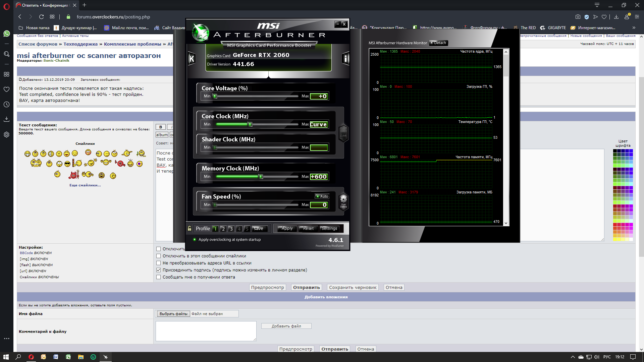
Task: Click Opera snapshot camera icon
Action: [x=578, y=17]
